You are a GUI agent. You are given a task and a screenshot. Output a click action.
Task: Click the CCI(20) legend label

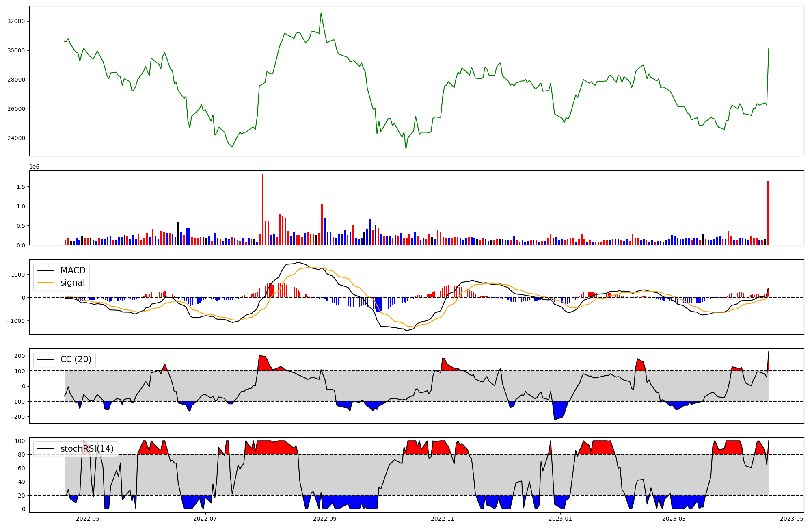[x=76, y=359]
